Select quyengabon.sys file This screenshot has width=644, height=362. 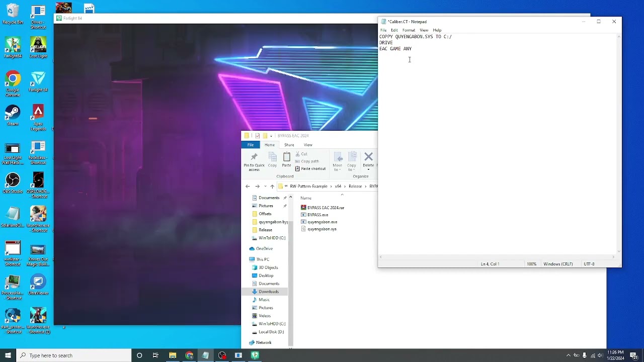tap(318, 229)
